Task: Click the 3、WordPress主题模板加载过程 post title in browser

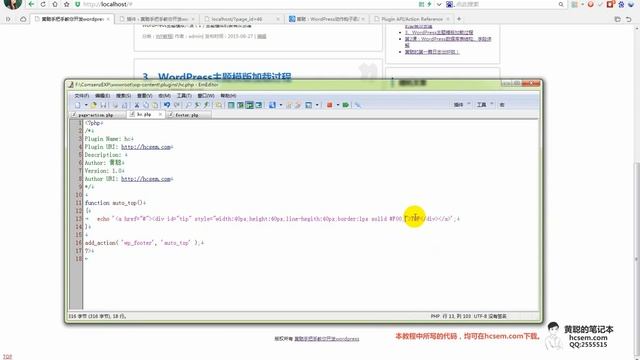Action: pos(217,76)
